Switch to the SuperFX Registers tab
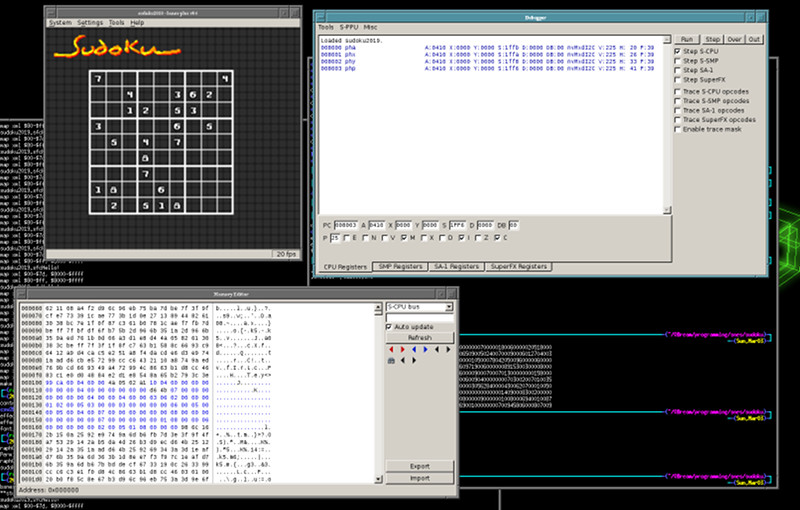Viewport: 800px width, 510px height. coord(518,266)
